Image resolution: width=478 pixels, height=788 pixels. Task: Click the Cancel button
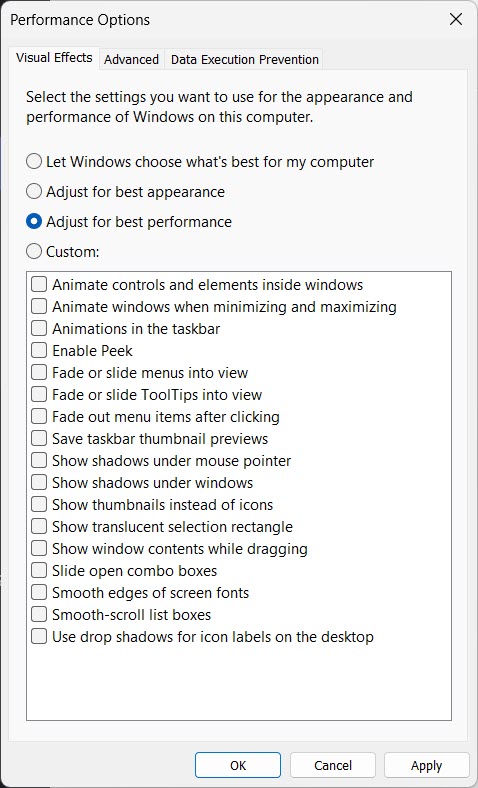tap(333, 765)
